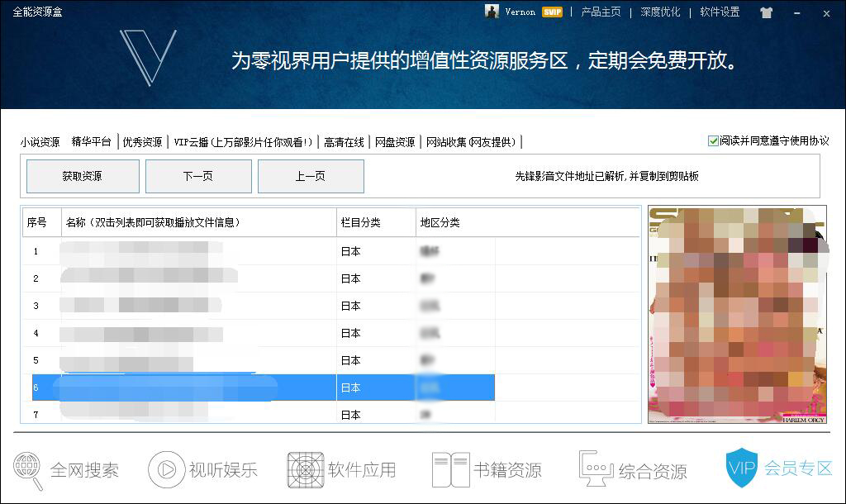
Task: Click the 栏目分类 column header
Action: pos(376,222)
